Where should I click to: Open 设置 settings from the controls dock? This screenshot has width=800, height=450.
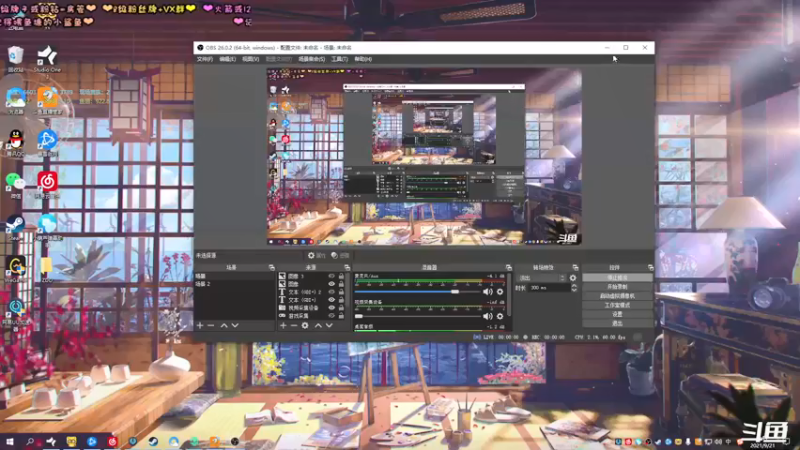617,314
